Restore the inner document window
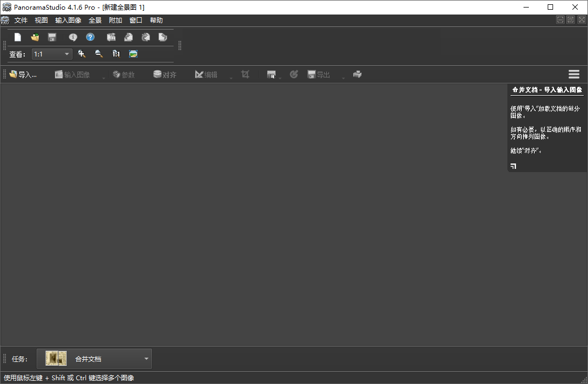Viewport: 588px width, 384px height. click(571, 20)
